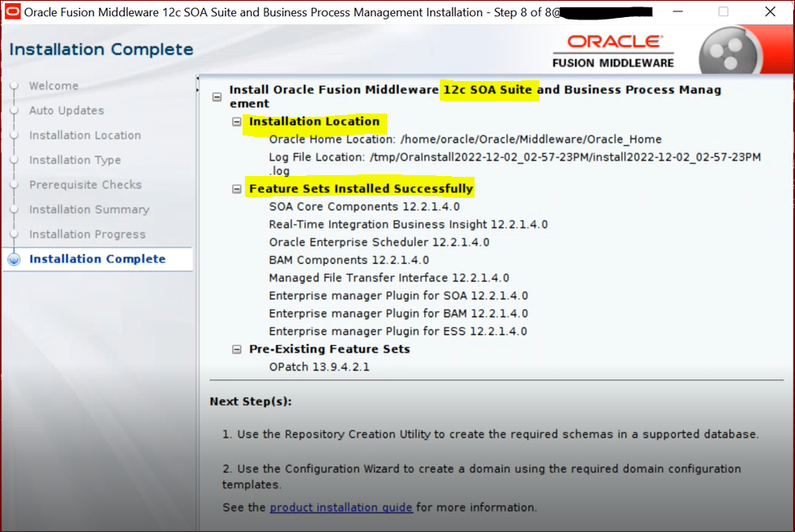Viewport: 795px width, 532px height.
Task: Close the installer window
Action: 770,11
